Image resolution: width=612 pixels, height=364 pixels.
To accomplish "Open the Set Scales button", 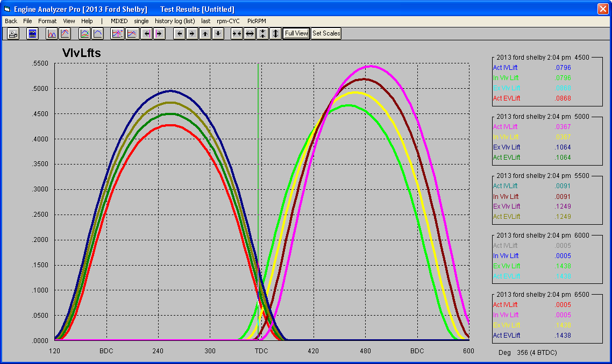I will (x=326, y=33).
